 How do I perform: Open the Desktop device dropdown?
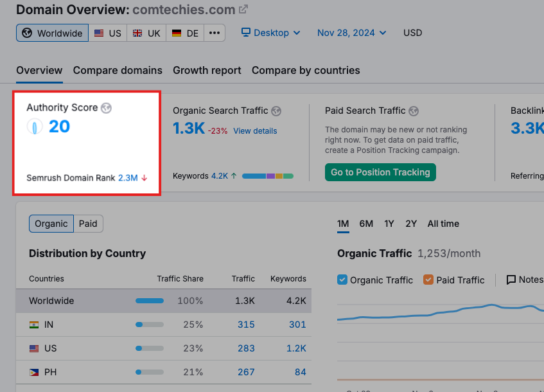point(270,33)
